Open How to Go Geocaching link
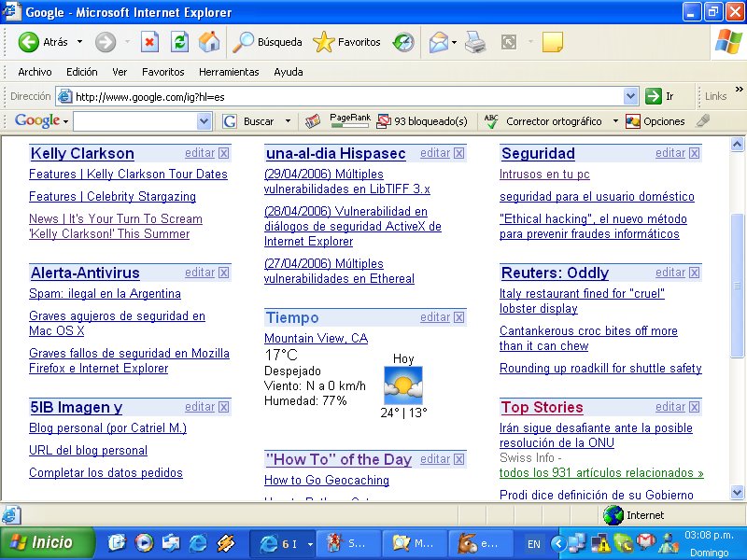The image size is (747, 560). [327, 480]
